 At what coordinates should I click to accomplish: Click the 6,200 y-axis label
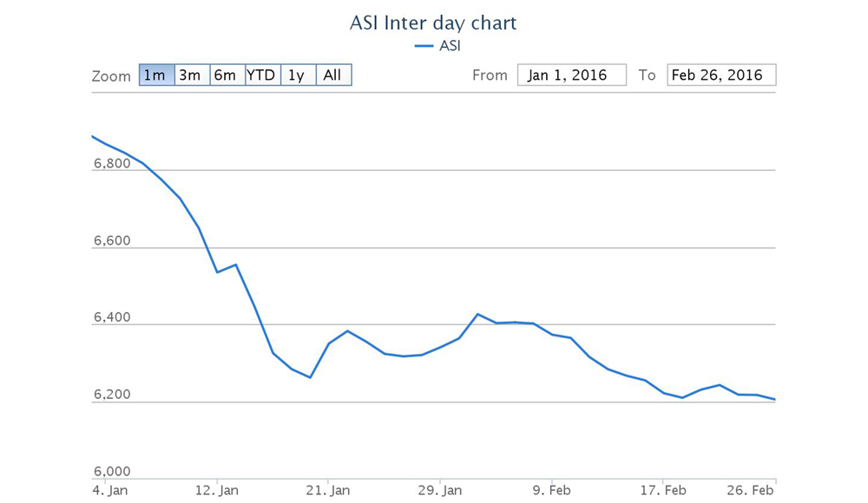click(110, 395)
